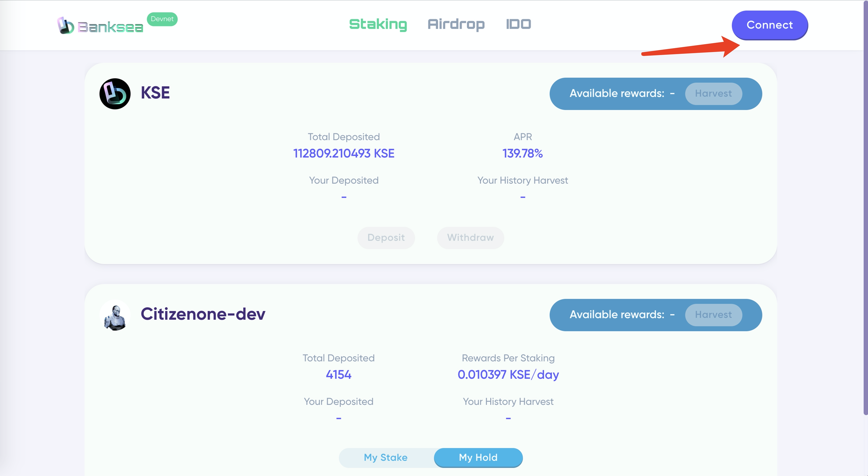Click the 112809.210493 KSE total deposited value

point(343,153)
